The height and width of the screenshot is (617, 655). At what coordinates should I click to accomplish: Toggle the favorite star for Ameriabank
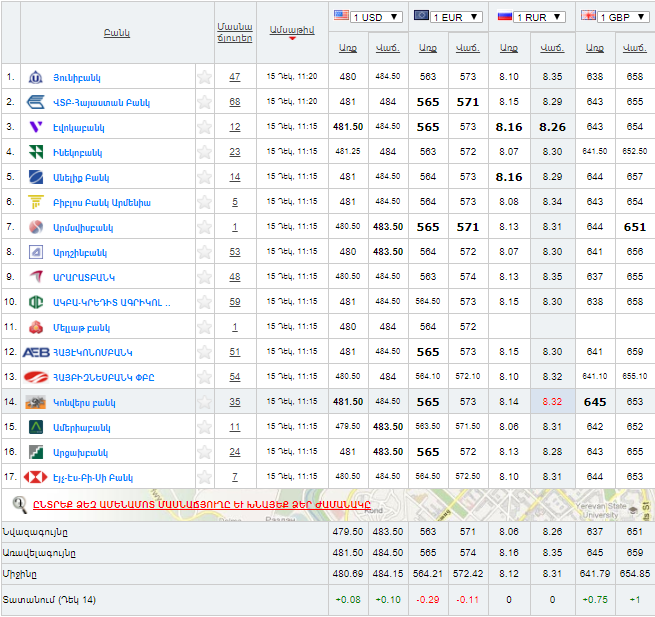pyautogui.click(x=204, y=427)
